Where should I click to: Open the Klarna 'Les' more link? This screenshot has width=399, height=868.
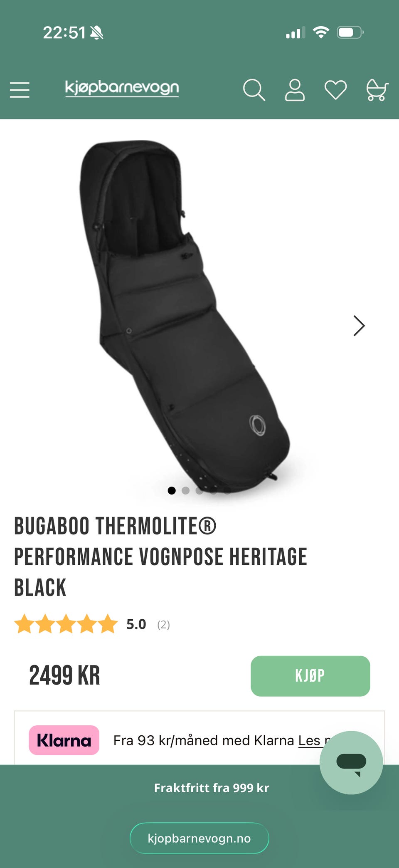pos(309,740)
